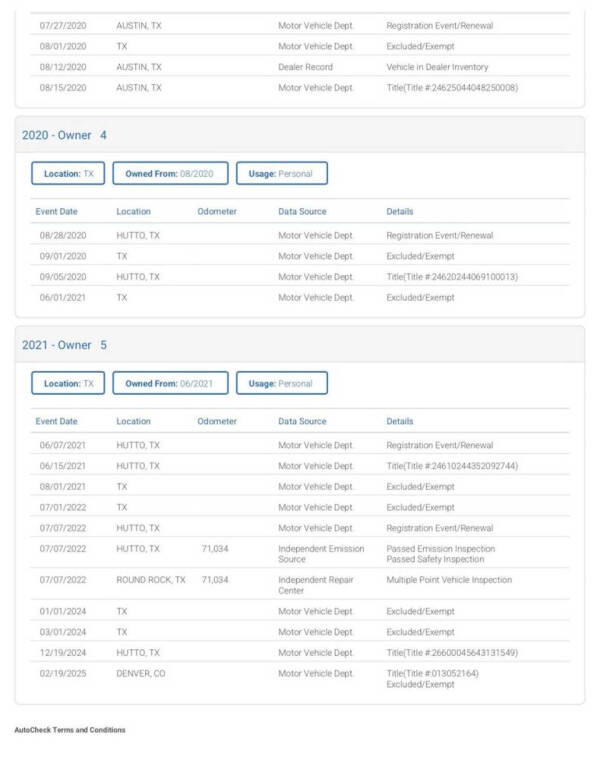Open the AutoCheck Terms and Conditions link
This screenshot has width=600, height=776.
[70, 730]
